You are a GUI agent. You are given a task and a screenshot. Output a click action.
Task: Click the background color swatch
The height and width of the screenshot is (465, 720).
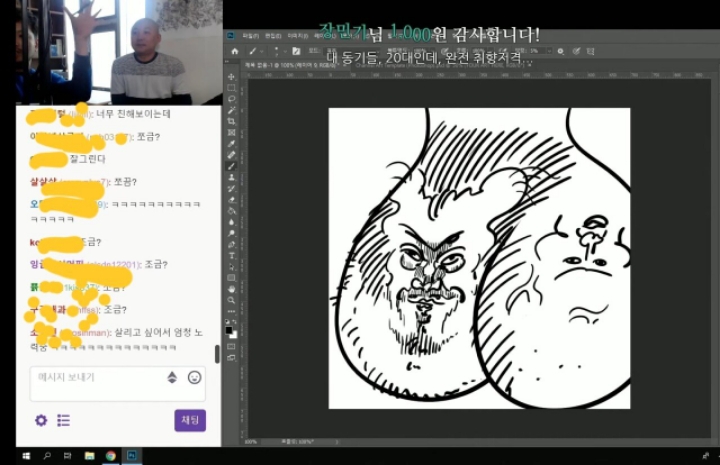[x=234, y=335]
